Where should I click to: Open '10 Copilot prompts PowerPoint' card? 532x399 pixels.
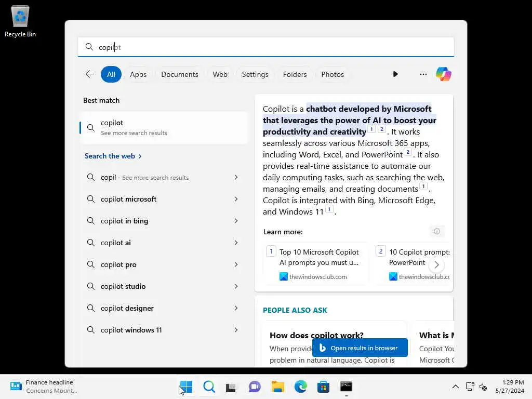click(412, 264)
